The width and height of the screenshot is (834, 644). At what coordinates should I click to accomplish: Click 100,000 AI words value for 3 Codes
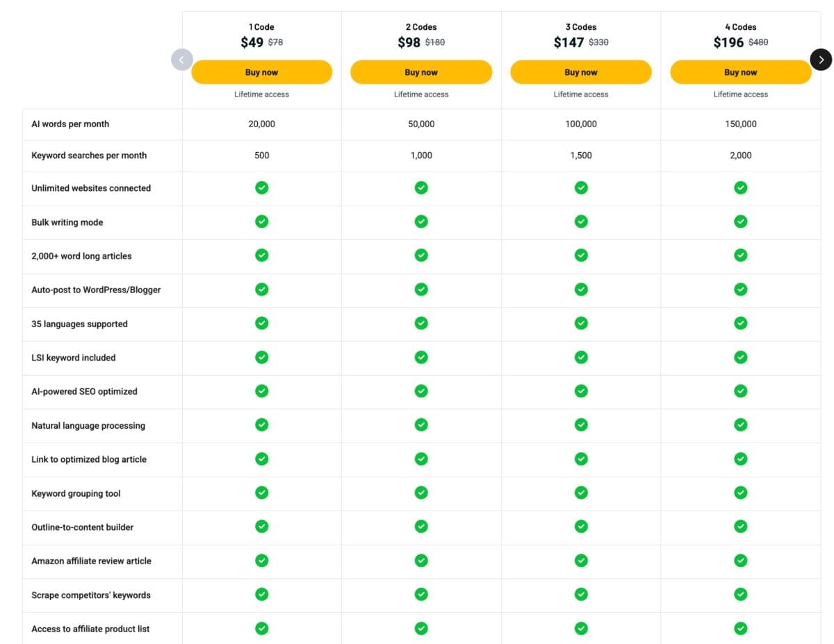click(x=581, y=124)
